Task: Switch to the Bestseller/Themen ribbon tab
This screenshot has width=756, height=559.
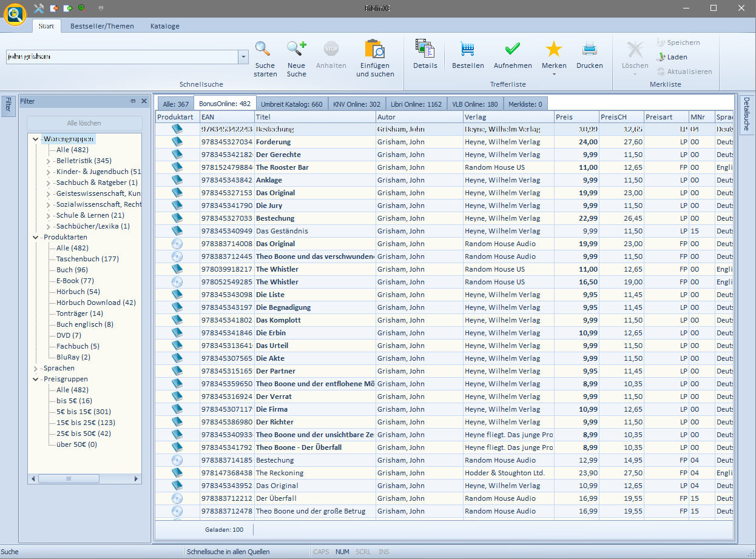Action: coord(102,26)
